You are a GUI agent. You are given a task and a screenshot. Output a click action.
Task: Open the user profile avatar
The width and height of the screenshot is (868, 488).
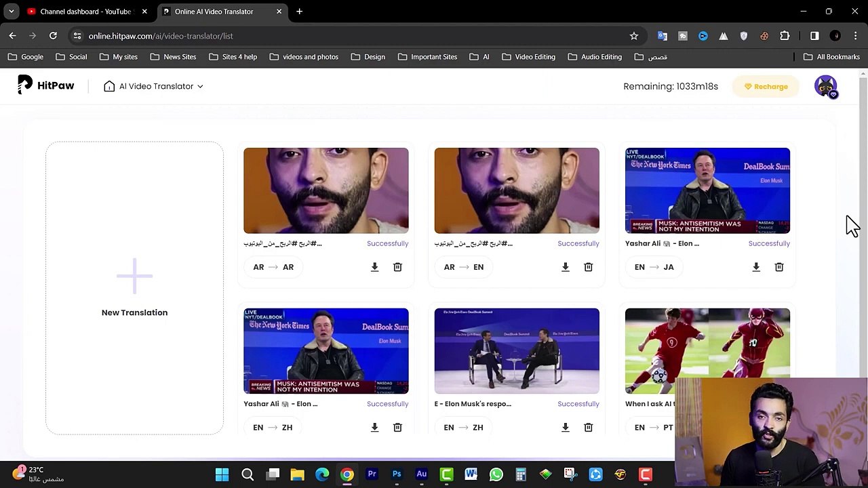coord(826,87)
